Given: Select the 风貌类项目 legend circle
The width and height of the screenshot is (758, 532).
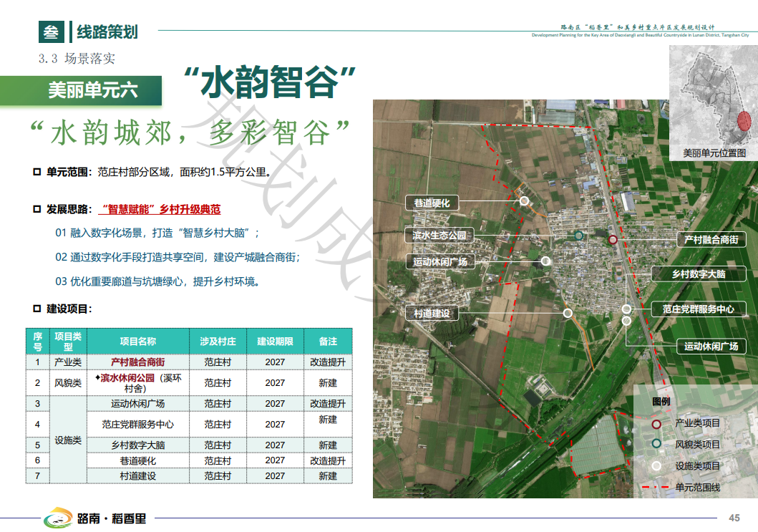Looking at the screenshot, I should [x=657, y=444].
